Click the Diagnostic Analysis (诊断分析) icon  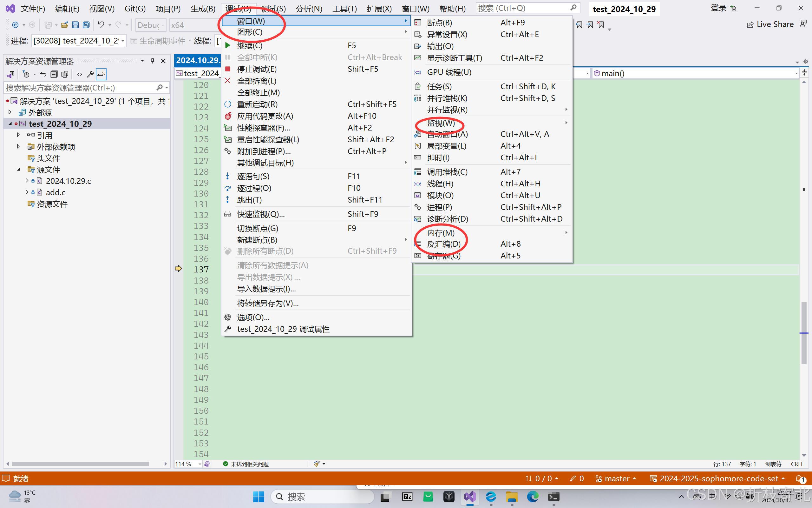click(418, 219)
